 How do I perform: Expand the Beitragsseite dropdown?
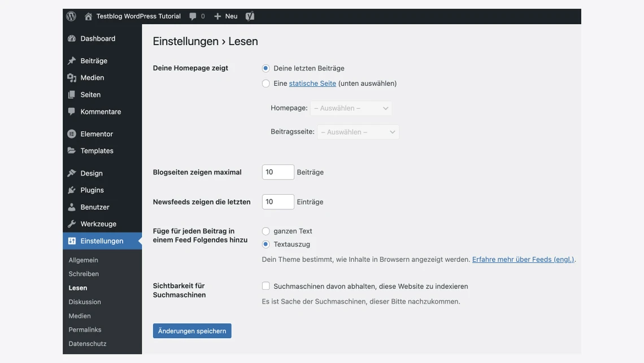pos(358,132)
